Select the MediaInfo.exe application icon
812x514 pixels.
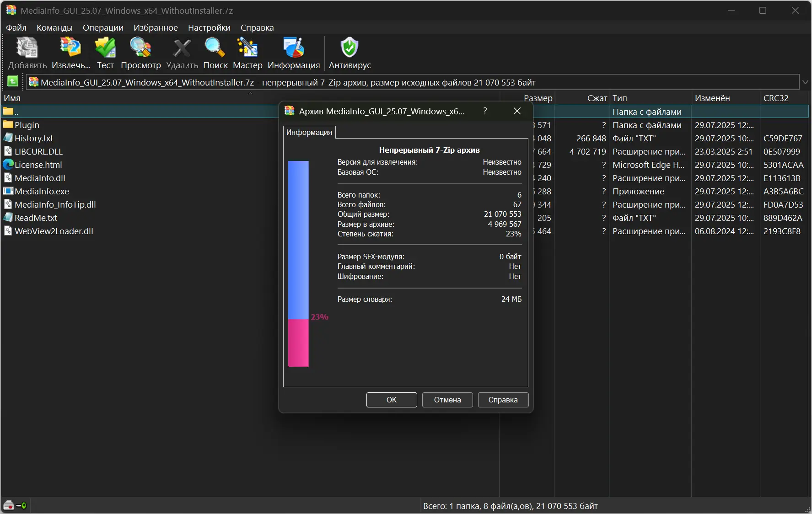pyautogui.click(x=8, y=191)
